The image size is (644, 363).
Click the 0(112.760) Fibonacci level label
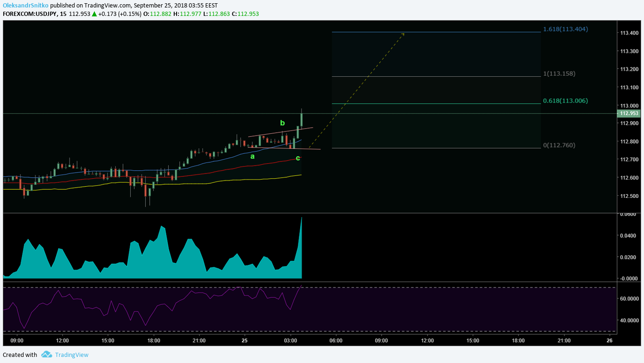[x=559, y=145]
